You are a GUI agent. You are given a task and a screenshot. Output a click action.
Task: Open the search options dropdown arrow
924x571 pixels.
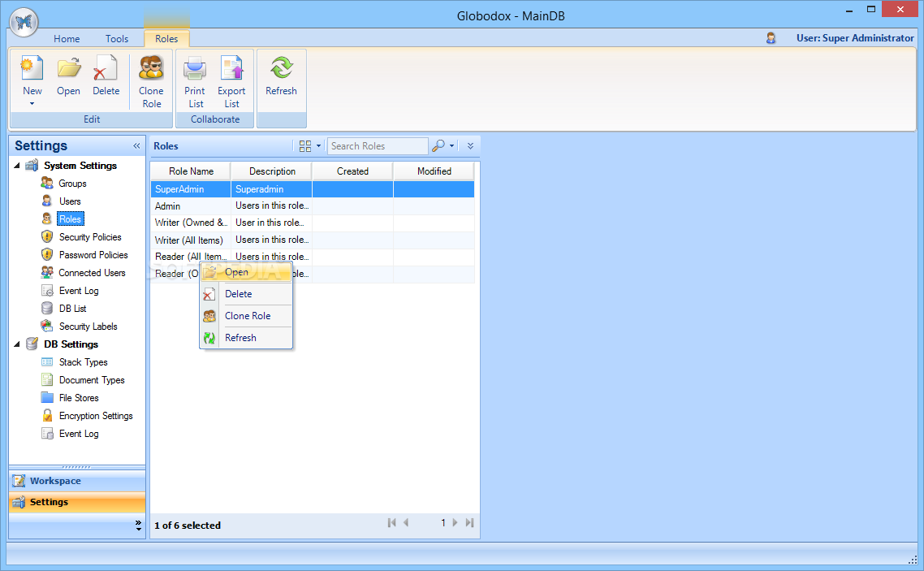[452, 145]
